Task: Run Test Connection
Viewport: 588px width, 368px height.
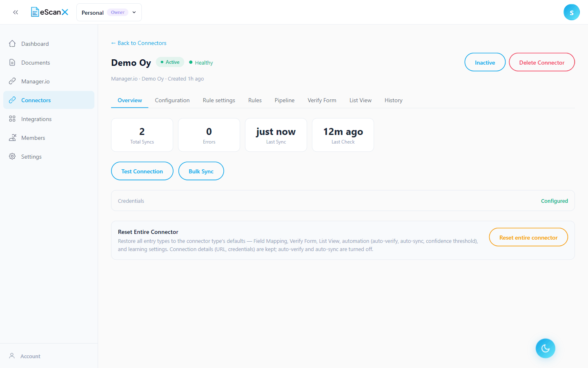Action: pyautogui.click(x=142, y=171)
